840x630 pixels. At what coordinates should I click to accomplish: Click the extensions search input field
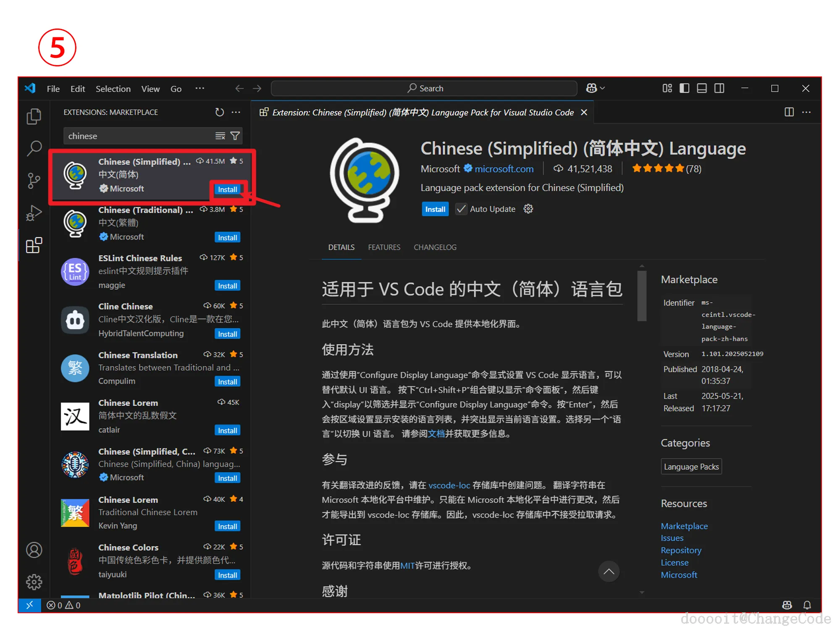(139, 136)
